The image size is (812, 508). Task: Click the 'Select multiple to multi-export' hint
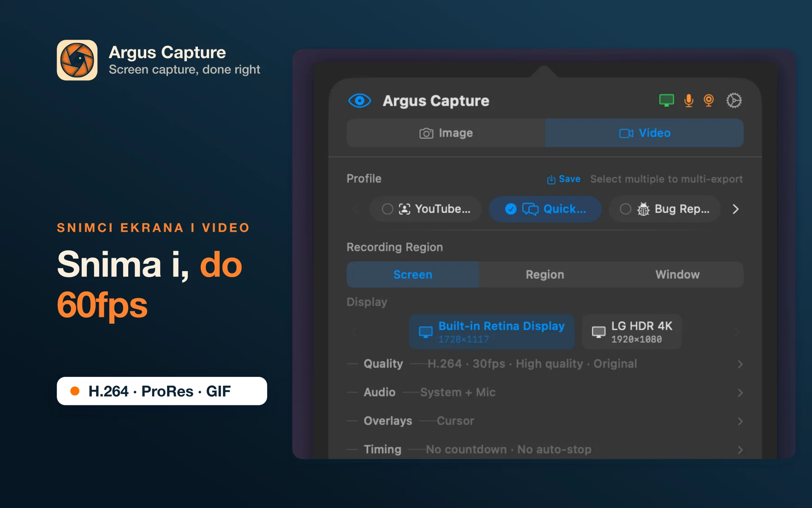tap(666, 179)
